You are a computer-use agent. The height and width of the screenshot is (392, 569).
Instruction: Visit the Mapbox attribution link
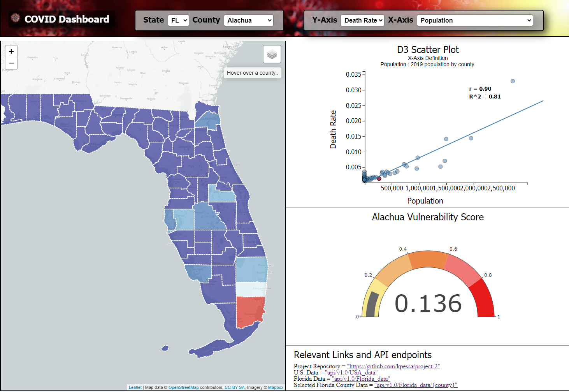[x=276, y=387]
